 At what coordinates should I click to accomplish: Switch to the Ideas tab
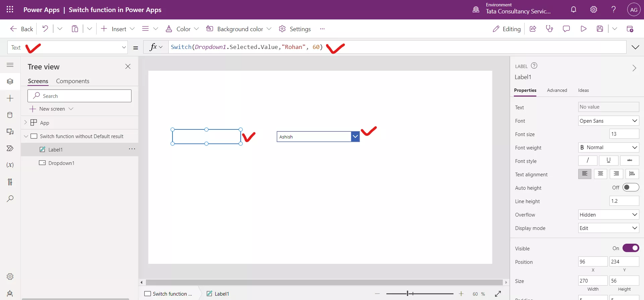coord(583,90)
